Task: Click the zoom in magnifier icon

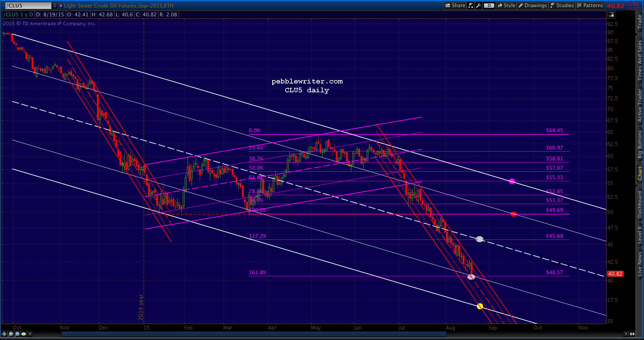Action: 11,334
